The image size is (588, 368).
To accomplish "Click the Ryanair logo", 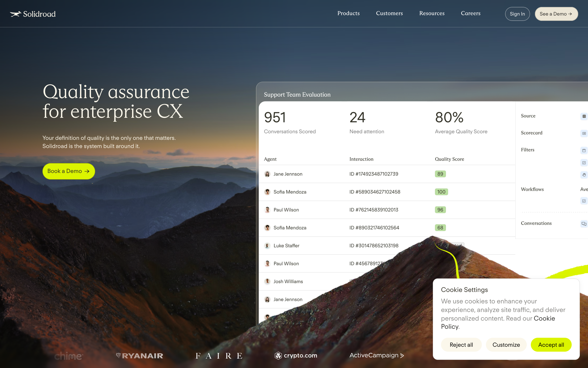I will (x=139, y=356).
